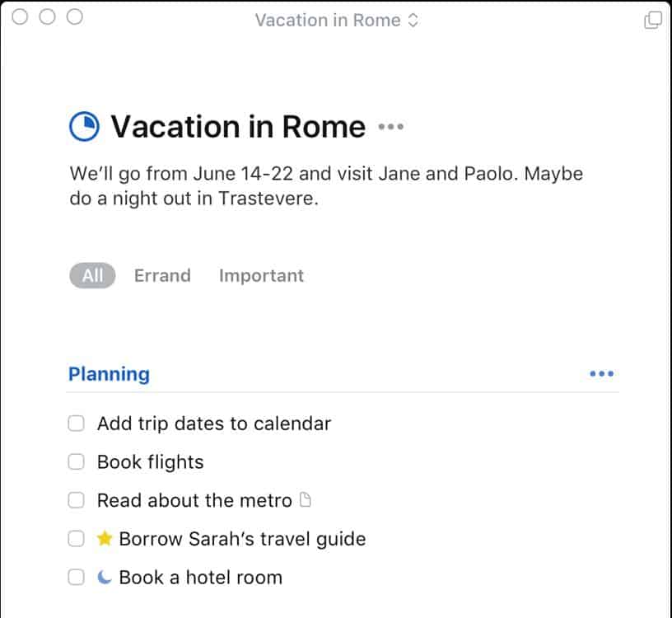
Task: Filter tasks by Important
Action: point(261,275)
